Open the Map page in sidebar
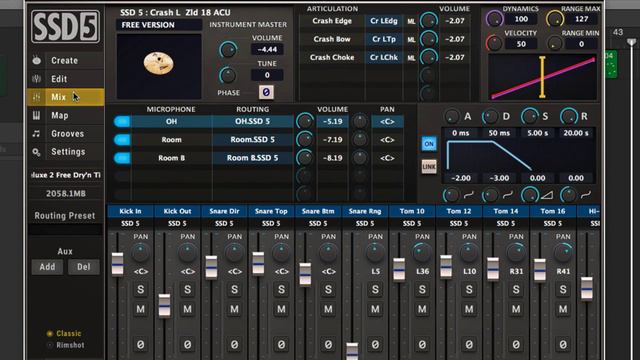This screenshot has width=640, height=360. pos(65,116)
